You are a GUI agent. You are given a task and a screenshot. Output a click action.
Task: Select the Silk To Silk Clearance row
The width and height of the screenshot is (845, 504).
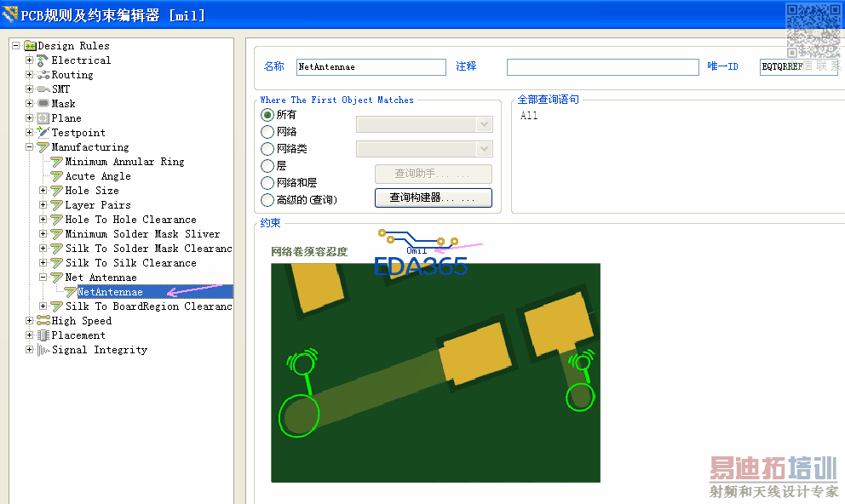(130, 263)
